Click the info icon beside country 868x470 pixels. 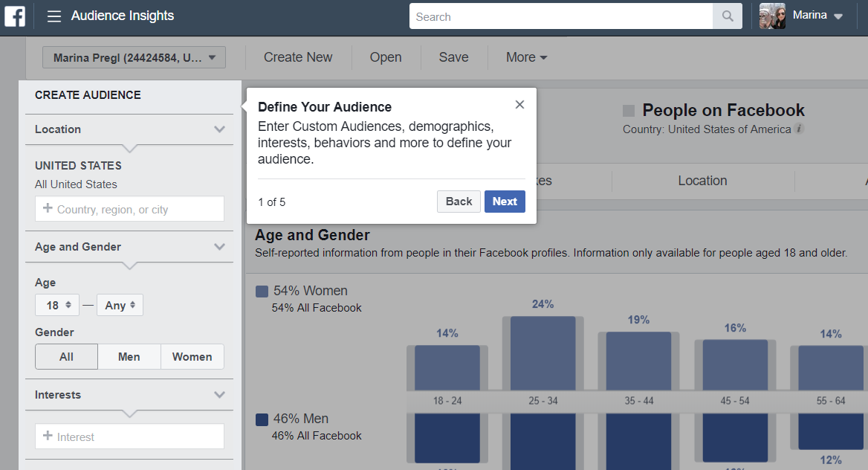pyautogui.click(x=799, y=129)
